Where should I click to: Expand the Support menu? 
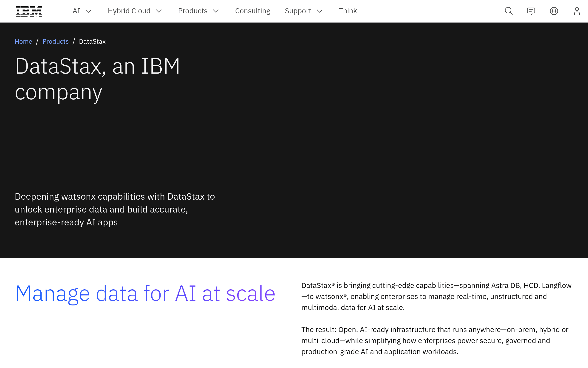[304, 11]
